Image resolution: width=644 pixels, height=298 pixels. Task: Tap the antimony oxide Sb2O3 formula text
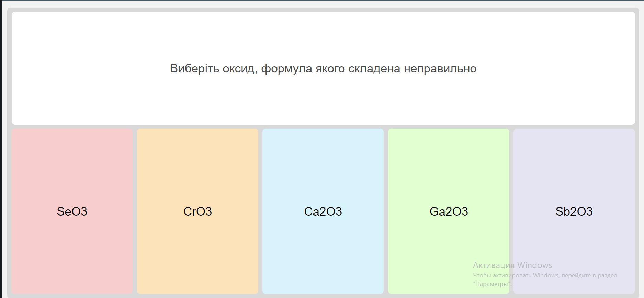(x=574, y=211)
